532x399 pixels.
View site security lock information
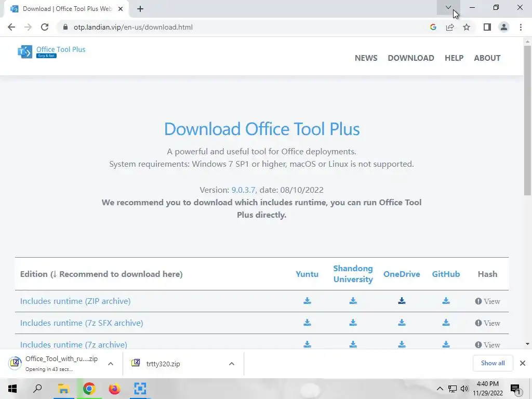(65, 27)
